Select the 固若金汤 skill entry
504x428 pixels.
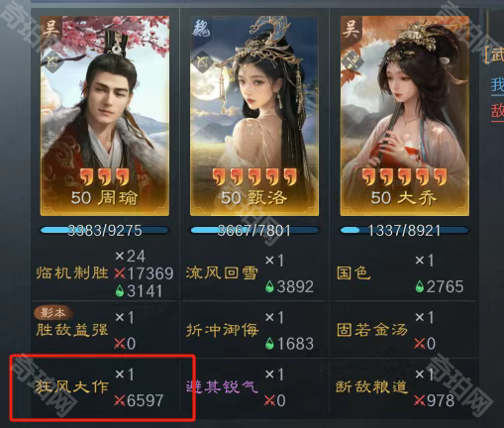(372, 330)
